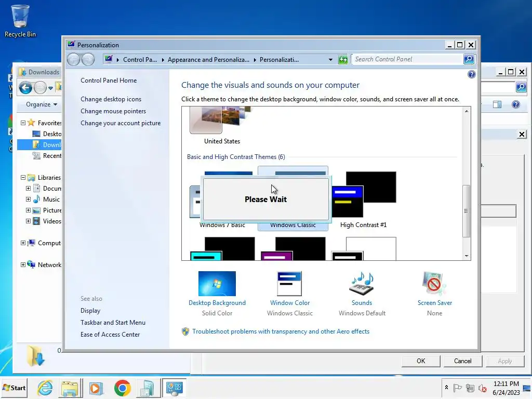Viewport: 532px width, 399px height.
Task: Click the Start button
Action: tap(14, 388)
